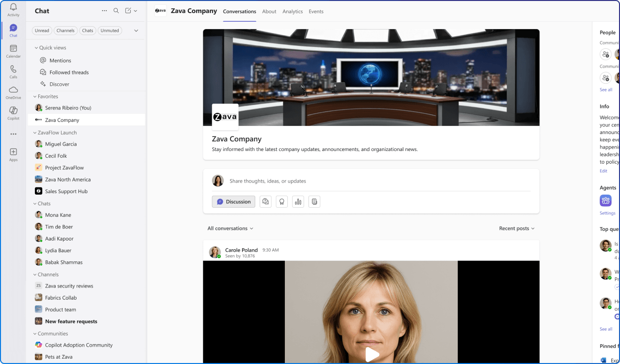
Task: Open the new chat options chevron
Action: [135, 11]
